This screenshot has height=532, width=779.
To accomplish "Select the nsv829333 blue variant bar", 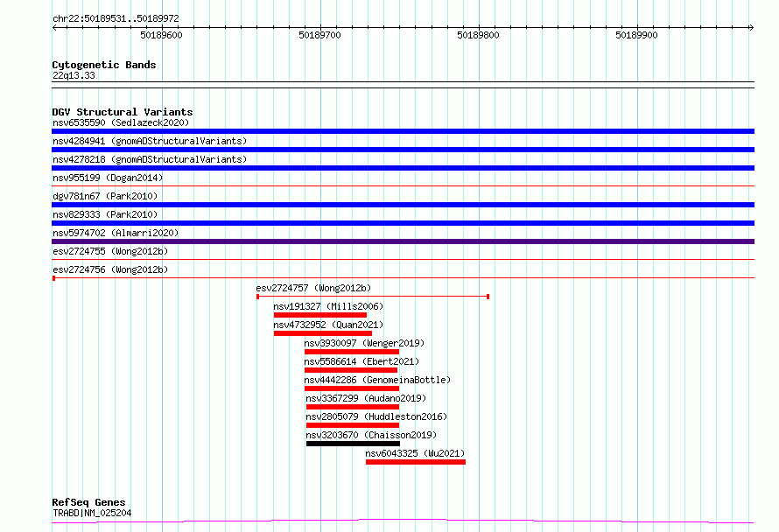I will point(403,223).
